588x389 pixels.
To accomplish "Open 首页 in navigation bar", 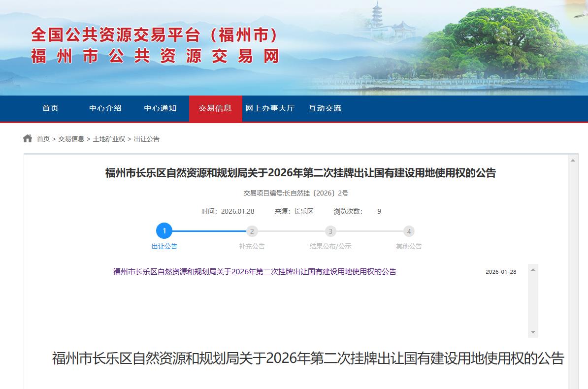I will coord(50,108).
